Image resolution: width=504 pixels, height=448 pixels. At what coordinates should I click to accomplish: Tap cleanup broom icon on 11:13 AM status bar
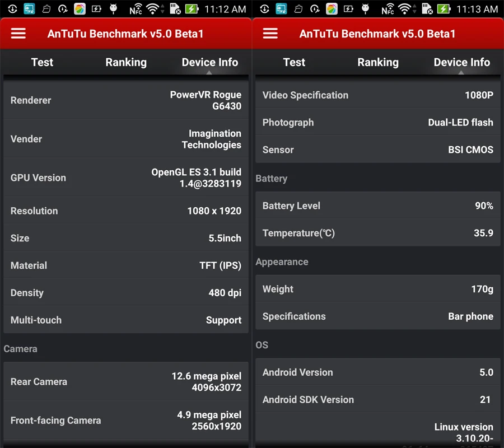click(298, 9)
